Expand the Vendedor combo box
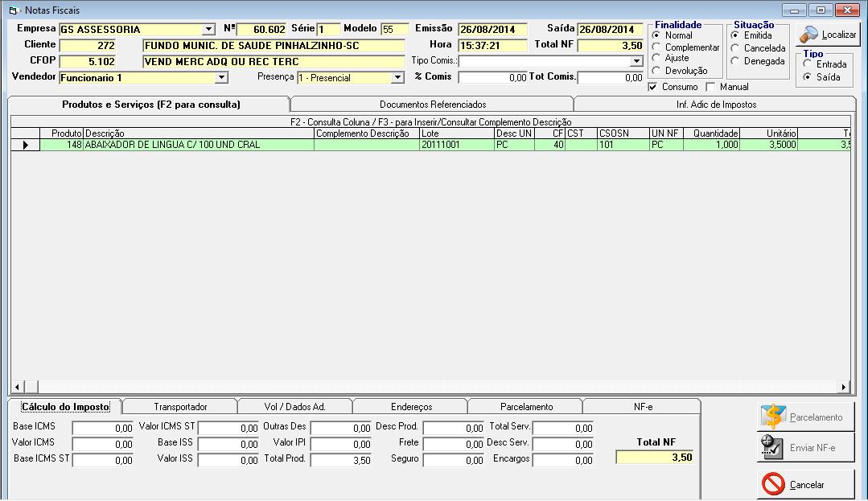Screen dimensions: 868x501 tap(222, 78)
